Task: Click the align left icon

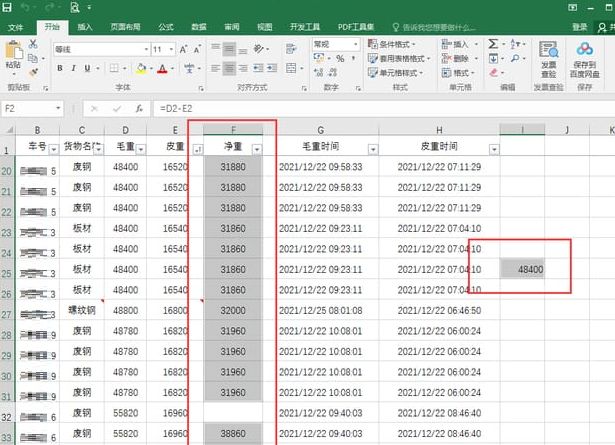Action: [x=215, y=68]
